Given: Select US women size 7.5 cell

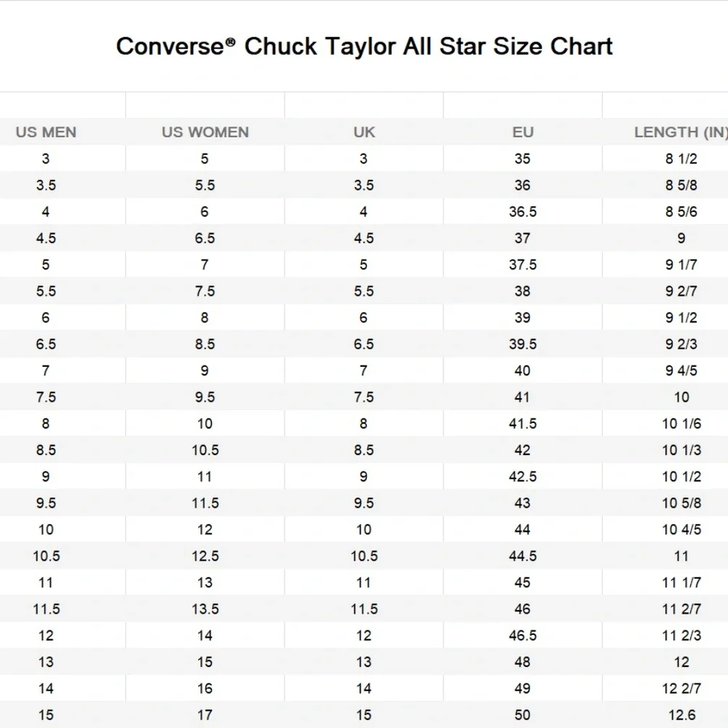Looking at the screenshot, I should tap(205, 291).
